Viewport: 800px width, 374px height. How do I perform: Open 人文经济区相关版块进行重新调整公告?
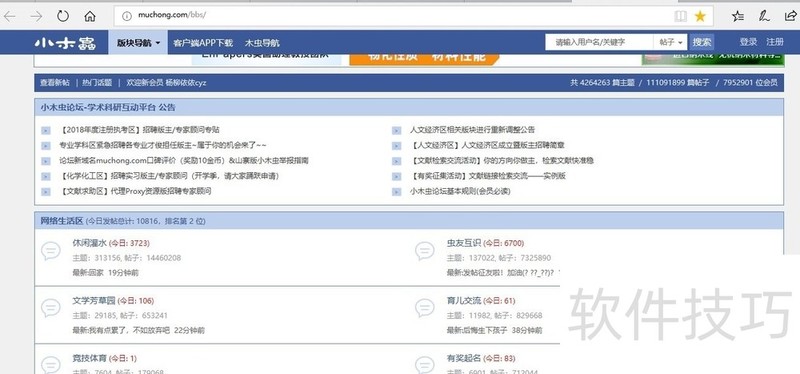pyautogui.click(x=472, y=130)
